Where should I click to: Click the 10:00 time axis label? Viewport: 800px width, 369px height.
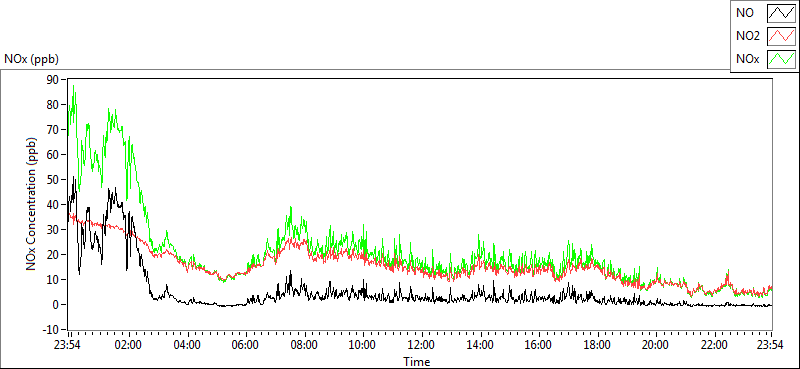coord(363,345)
